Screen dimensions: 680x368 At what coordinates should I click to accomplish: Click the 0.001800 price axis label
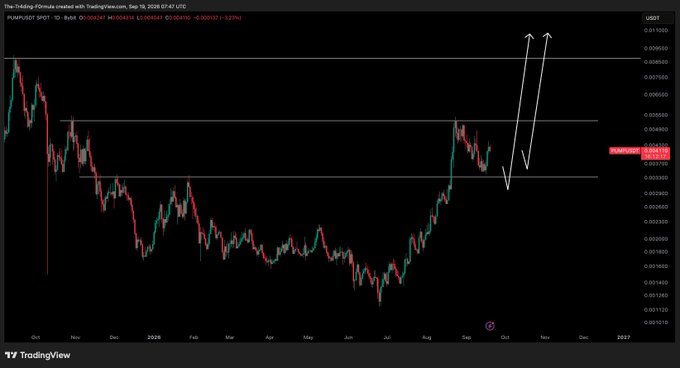click(656, 252)
